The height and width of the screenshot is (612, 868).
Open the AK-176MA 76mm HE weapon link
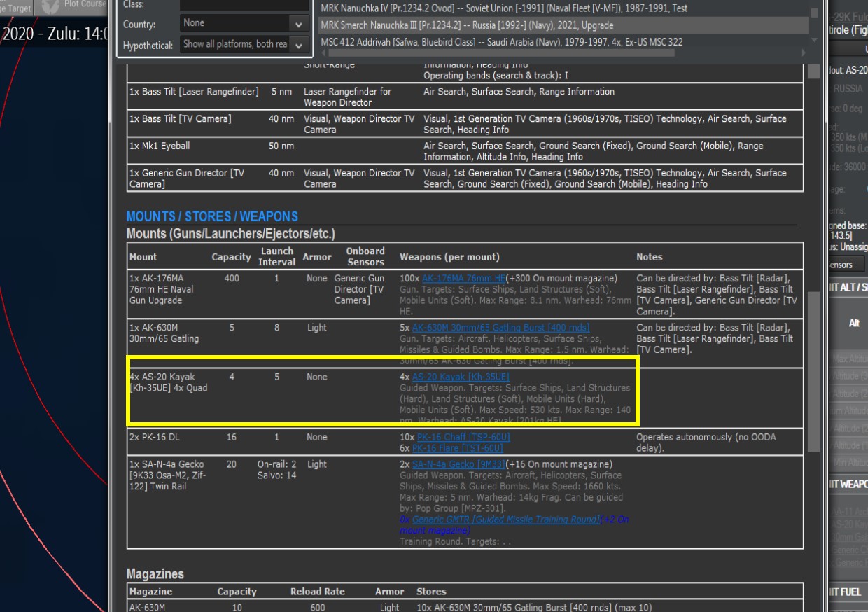[x=463, y=279]
